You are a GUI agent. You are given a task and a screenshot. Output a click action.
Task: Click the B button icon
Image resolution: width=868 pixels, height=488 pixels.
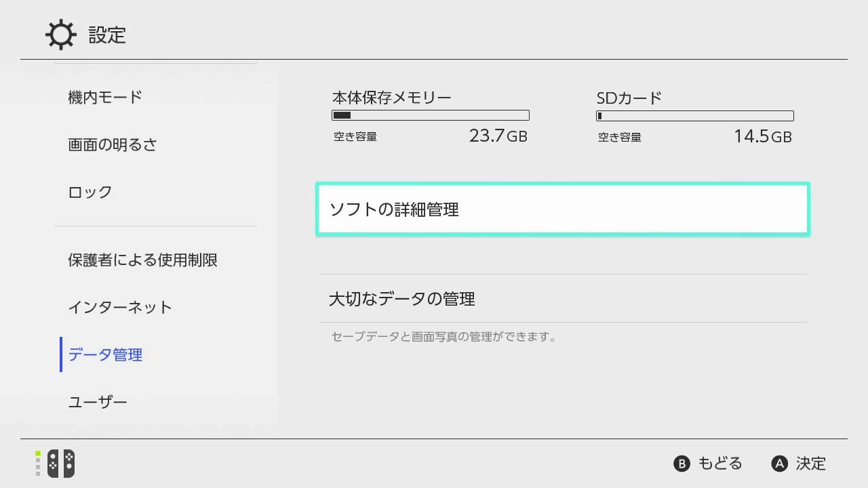(x=682, y=464)
